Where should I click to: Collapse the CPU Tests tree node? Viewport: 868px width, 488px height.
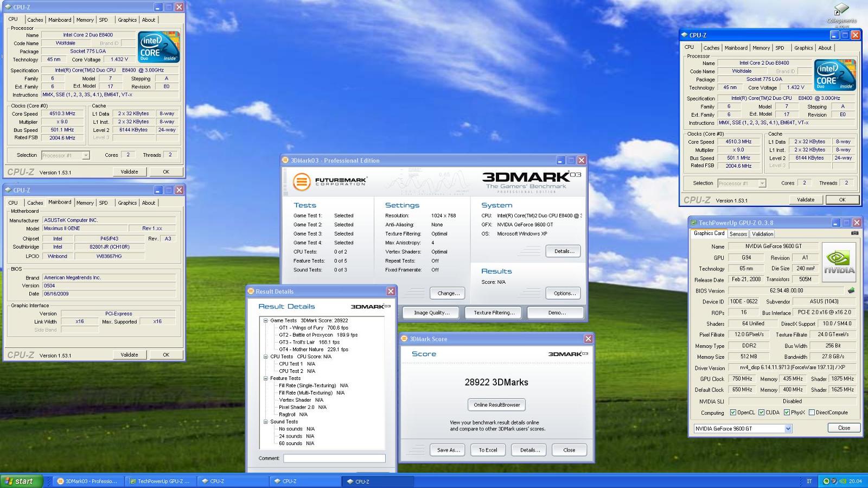[x=266, y=357]
